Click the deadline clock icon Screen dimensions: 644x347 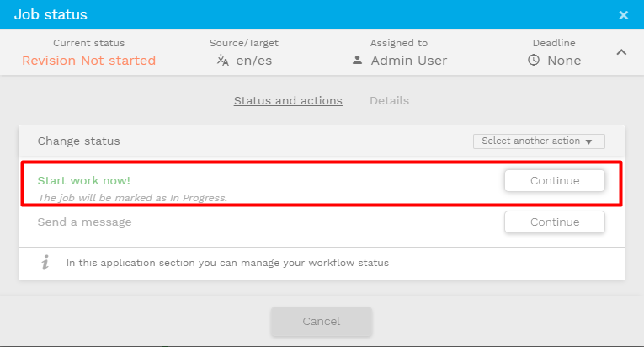click(x=534, y=60)
